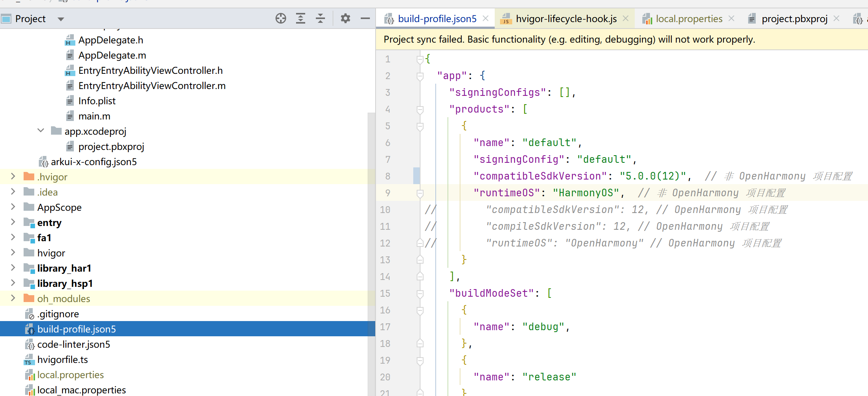Image resolution: width=868 pixels, height=396 pixels.
Task: Select Info.plist in the tree
Action: coord(97,101)
